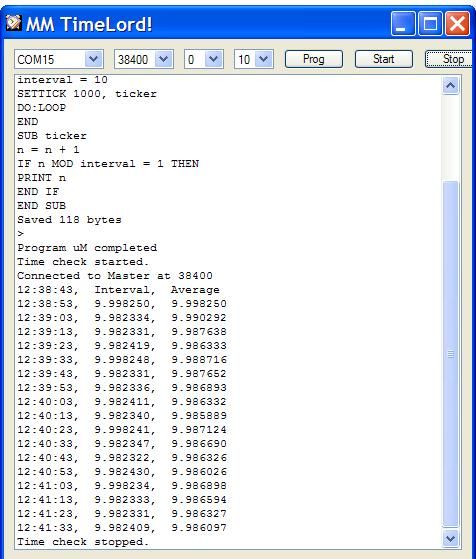The image size is (476, 559).
Task: Click the MM TimeLord! title bar text
Action: pos(89,24)
